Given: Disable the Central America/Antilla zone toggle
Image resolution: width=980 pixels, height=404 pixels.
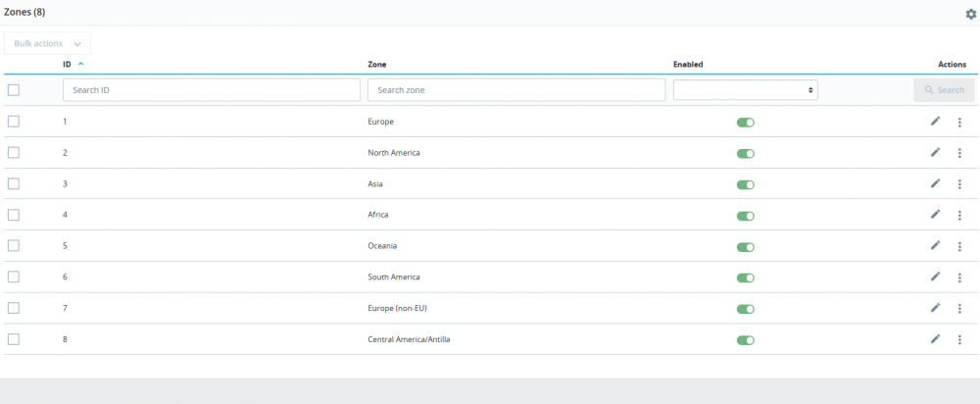Looking at the screenshot, I should (x=746, y=340).
